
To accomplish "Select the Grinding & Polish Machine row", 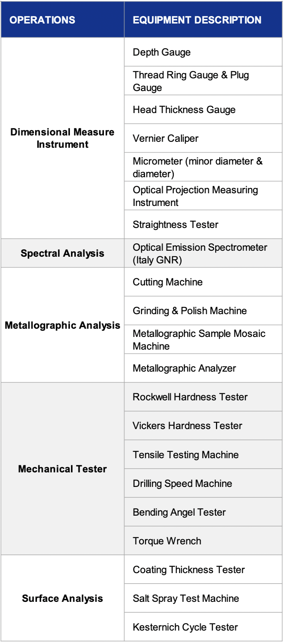I will point(203,311).
